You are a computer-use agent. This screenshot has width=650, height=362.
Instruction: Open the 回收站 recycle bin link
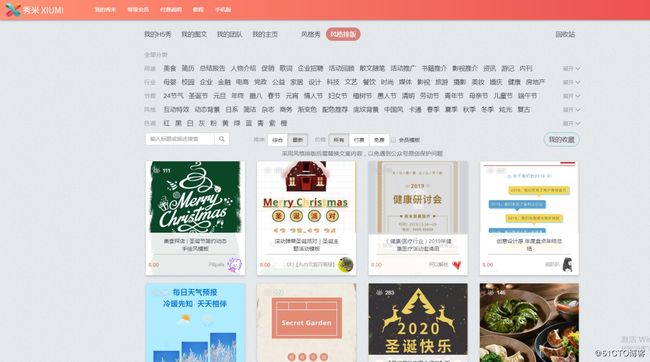point(565,34)
